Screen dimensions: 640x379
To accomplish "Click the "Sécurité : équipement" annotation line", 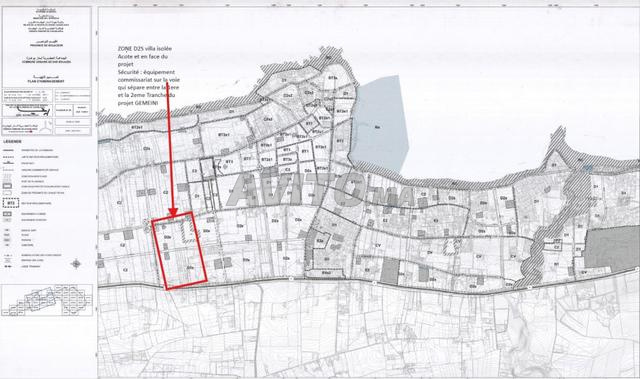I will point(146,72).
